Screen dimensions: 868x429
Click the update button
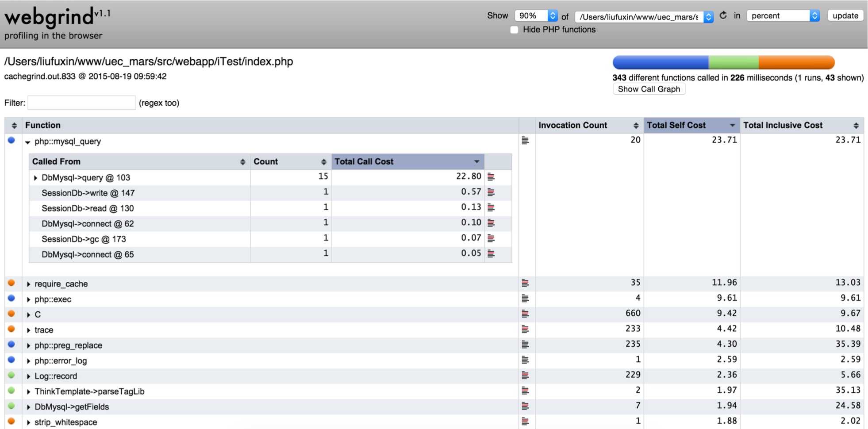tap(845, 15)
